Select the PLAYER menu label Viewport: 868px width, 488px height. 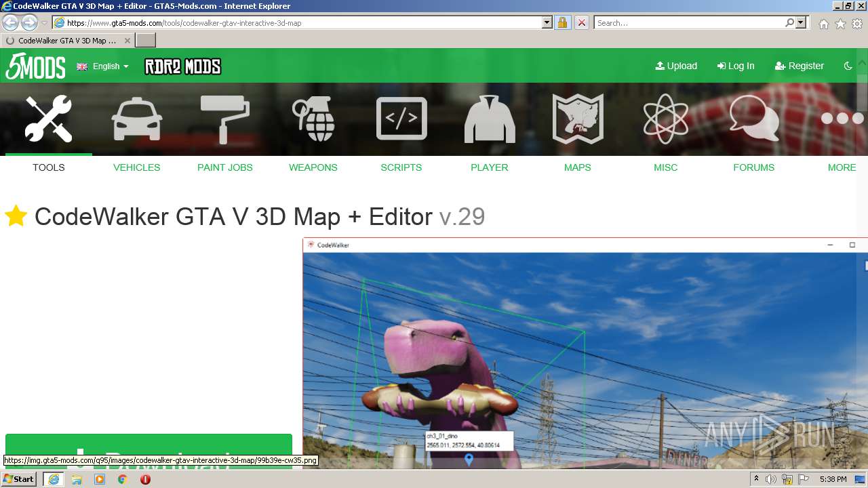coord(490,167)
